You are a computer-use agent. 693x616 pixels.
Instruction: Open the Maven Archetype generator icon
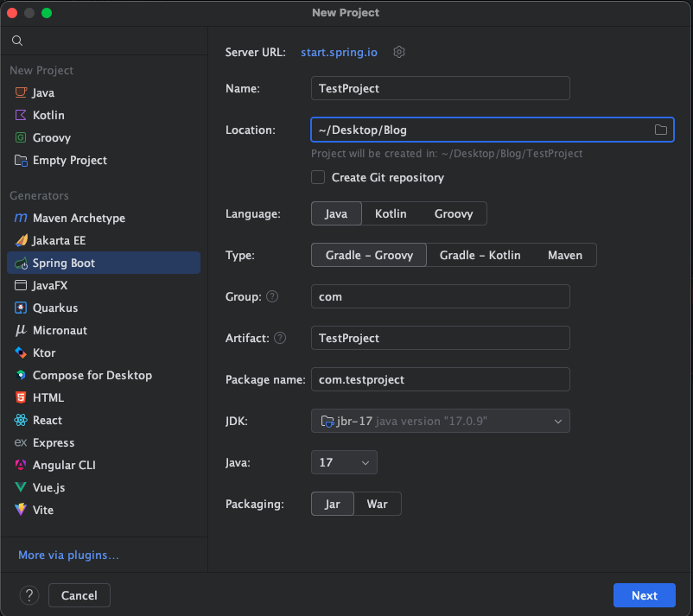tap(21, 218)
